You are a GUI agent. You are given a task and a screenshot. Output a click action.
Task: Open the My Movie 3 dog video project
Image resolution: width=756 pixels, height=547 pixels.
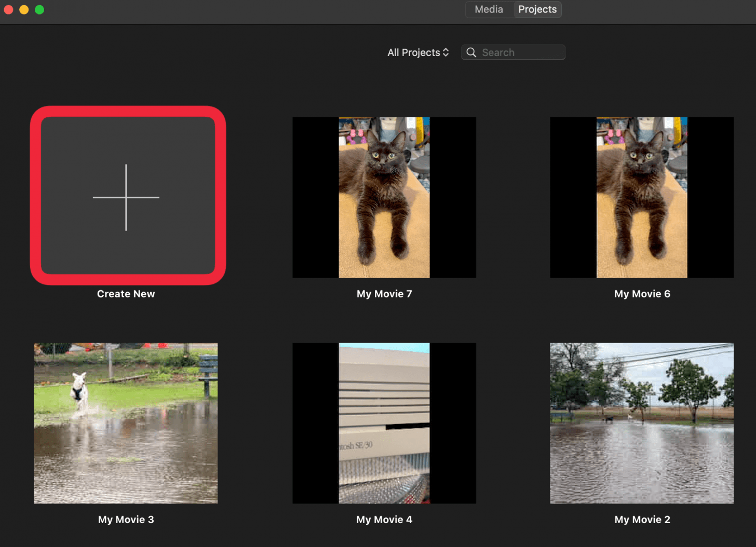coord(126,423)
